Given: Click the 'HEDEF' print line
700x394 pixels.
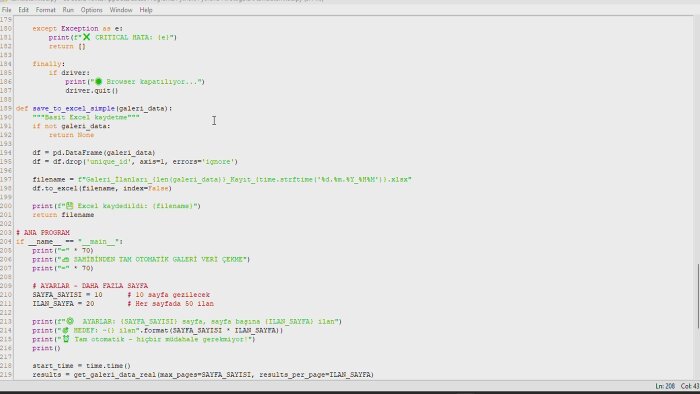Looking at the screenshot, I should 158,330.
